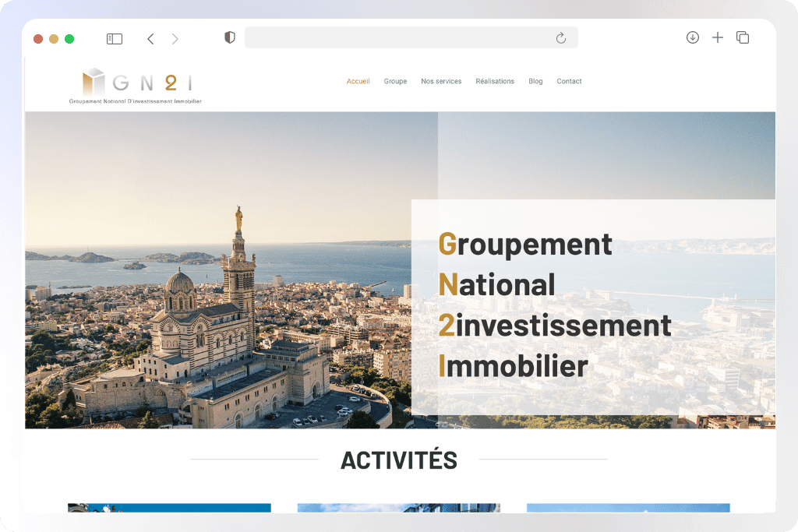This screenshot has width=798, height=532.
Task: Close window with the red button
Action: click(38, 39)
